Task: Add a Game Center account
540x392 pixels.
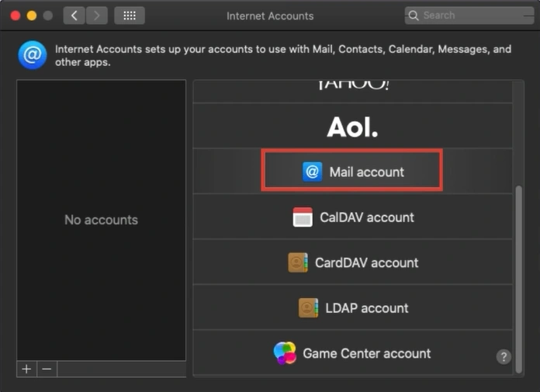Action: pos(352,352)
